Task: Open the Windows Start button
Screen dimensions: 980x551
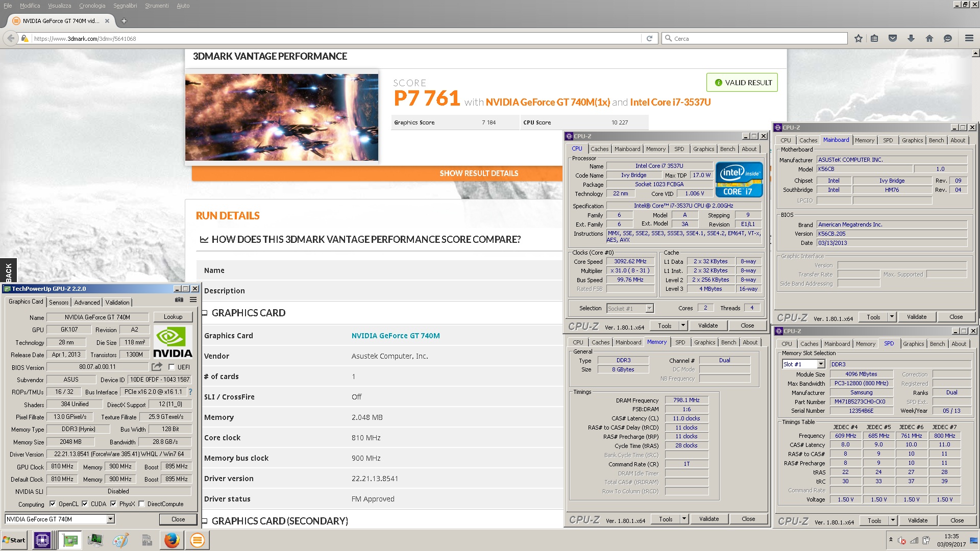Action: [14, 540]
